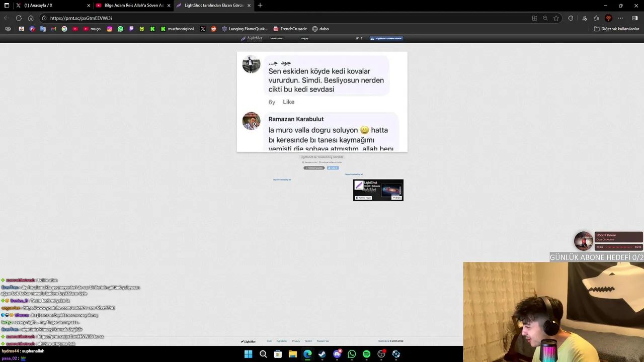This screenshot has width=644, height=362.
Task: Toggle the browser sidebar panel
Action: click(634, 18)
